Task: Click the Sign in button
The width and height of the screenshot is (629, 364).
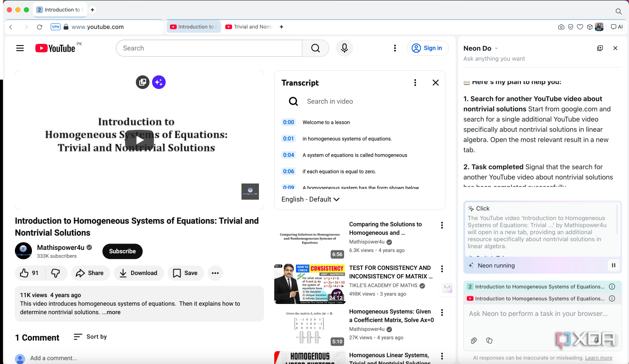Action: point(428,48)
